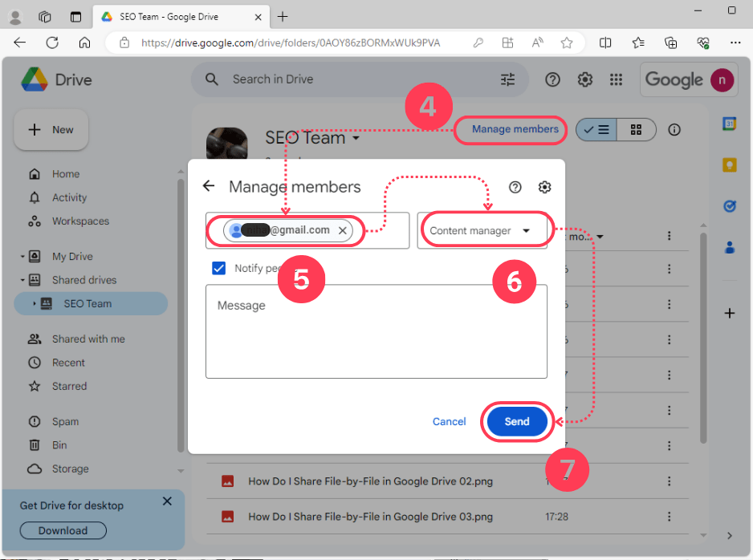This screenshot has width=753, height=560.
Task: Open Google Calendar side panel icon
Action: click(729, 124)
